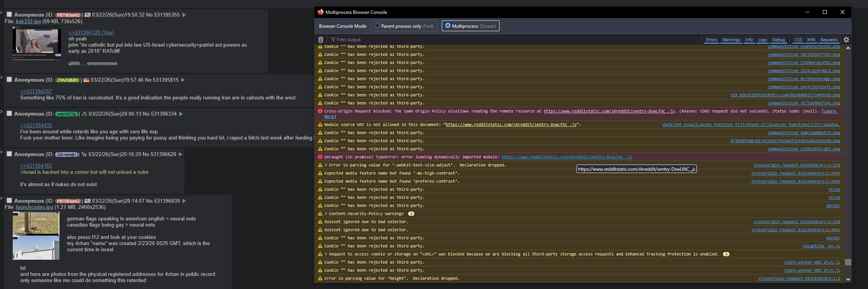Click the warning icon beside the 'height' parsing error
This screenshot has width=868, height=289.
point(320,279)
